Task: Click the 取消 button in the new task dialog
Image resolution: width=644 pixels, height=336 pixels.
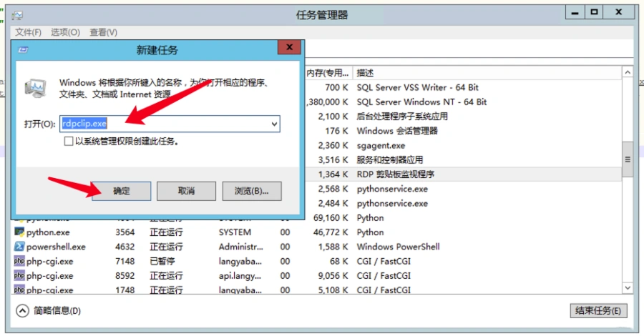Action: 186,191
